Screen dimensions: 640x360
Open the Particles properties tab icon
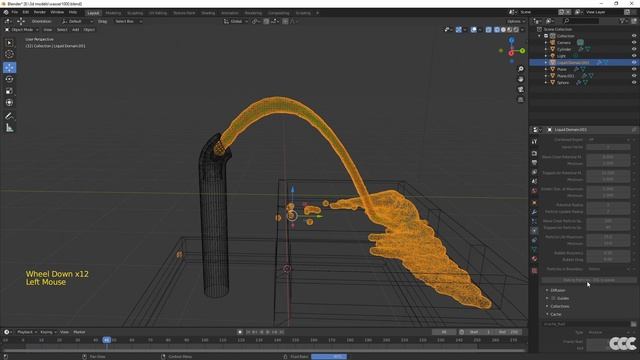[x=534, y=221]
